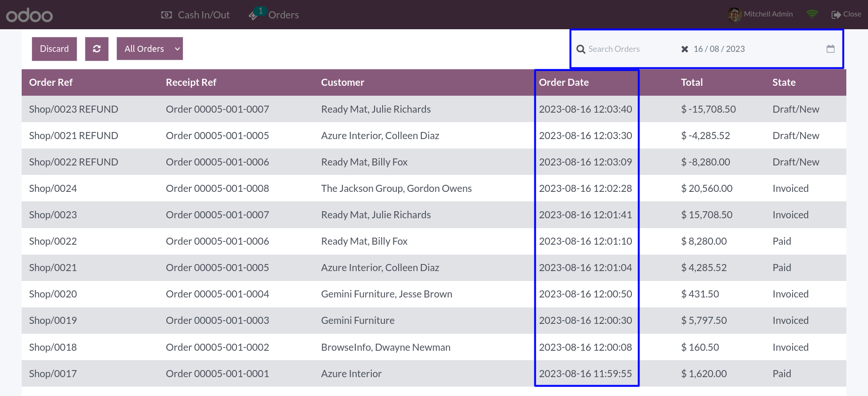Open the Shop/0021 order row
The height and width of the screenshot is (396, 868).
point(434,268)
